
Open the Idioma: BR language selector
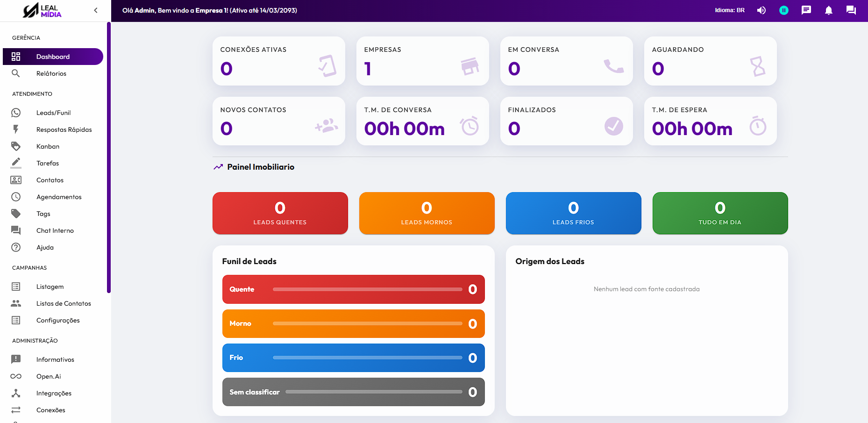(x=729, y=10)
